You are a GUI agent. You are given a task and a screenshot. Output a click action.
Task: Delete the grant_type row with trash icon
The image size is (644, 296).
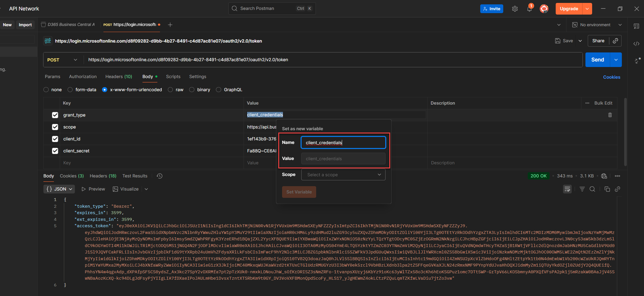tap(610, 115)
